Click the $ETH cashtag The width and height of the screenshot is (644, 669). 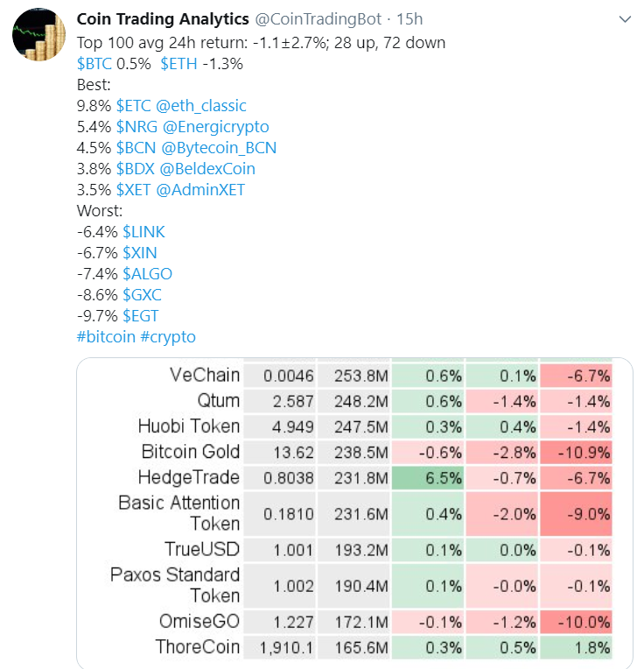179,63
